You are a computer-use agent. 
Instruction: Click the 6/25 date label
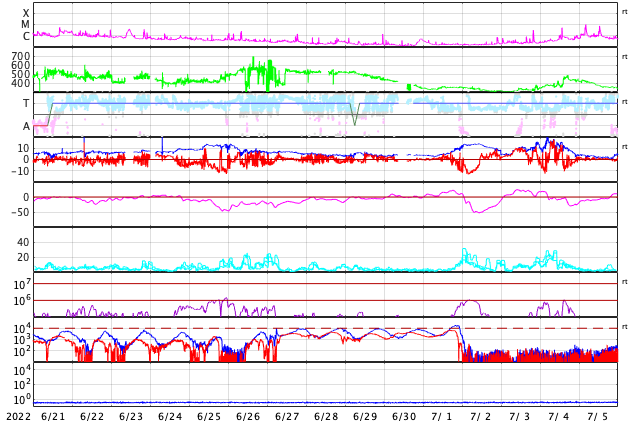[x=209, y=416]
